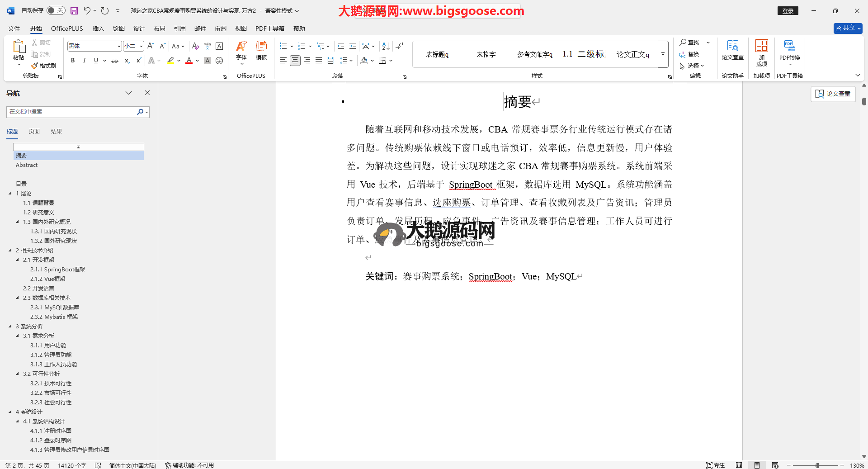Center-align the paragraph text
This screenshot has height=469, width=868.
pyautogui.click(x=295, y=61)
